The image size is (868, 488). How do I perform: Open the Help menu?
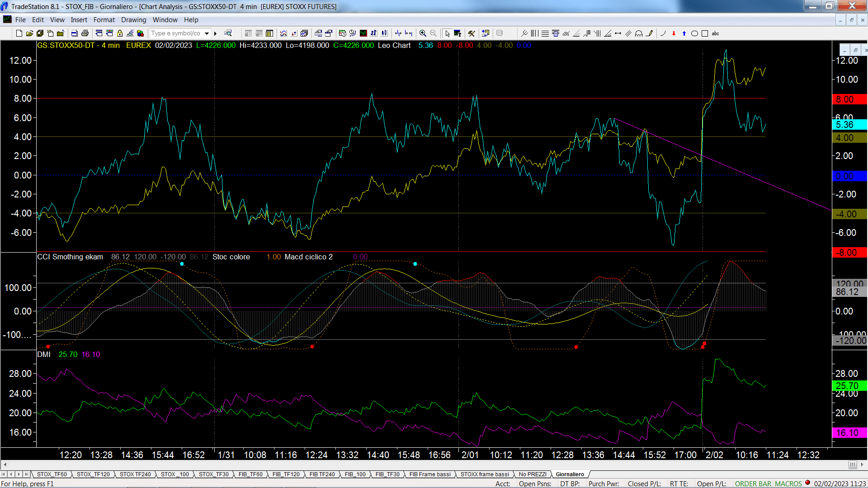191,19
